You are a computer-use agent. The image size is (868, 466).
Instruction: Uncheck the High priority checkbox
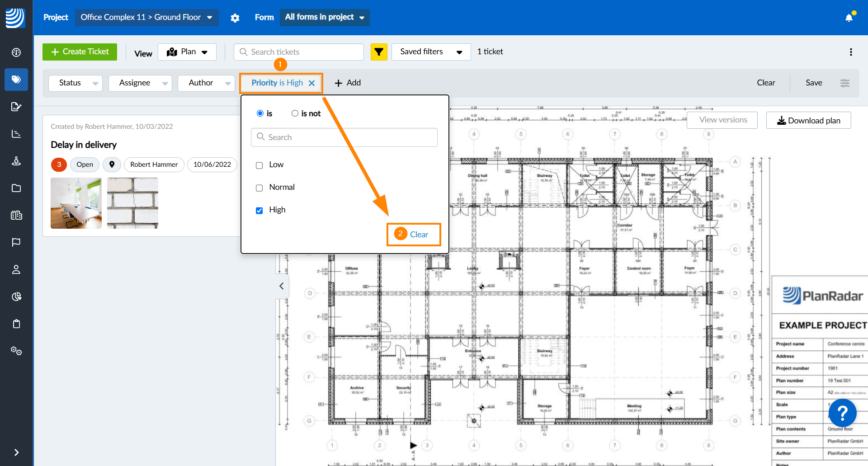tap(259, 211)
